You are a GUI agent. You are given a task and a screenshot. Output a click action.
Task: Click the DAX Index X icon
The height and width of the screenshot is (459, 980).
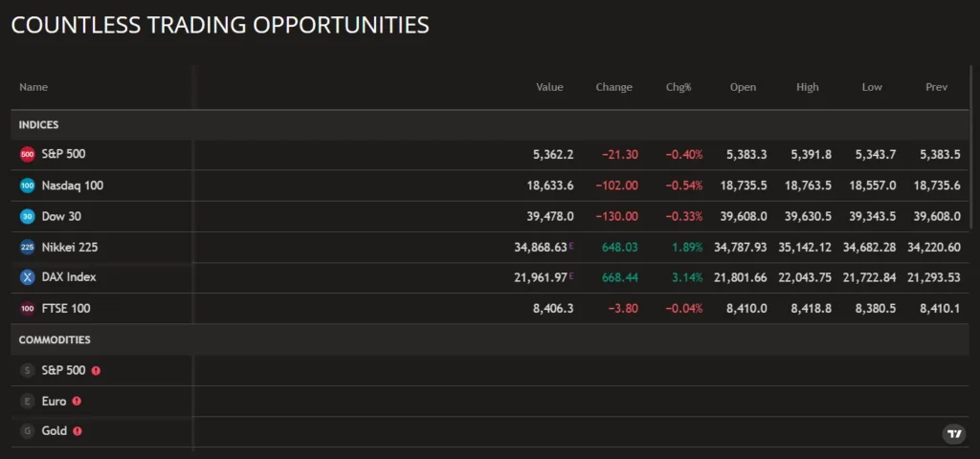coord(27,277)
